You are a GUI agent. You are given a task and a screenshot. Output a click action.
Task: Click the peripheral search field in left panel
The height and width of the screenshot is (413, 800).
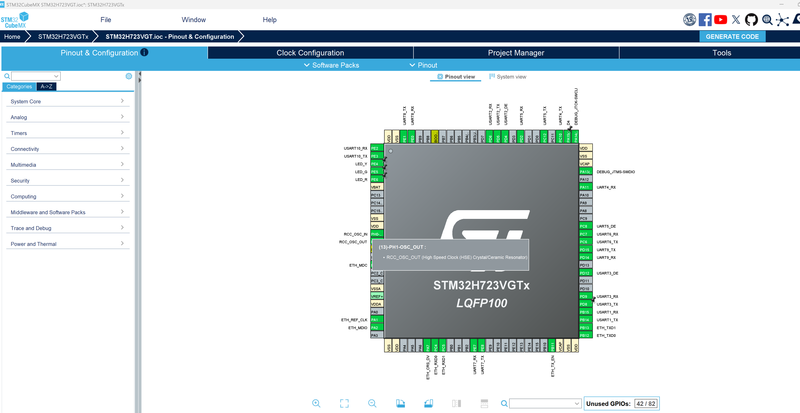(x=37, y=76)
